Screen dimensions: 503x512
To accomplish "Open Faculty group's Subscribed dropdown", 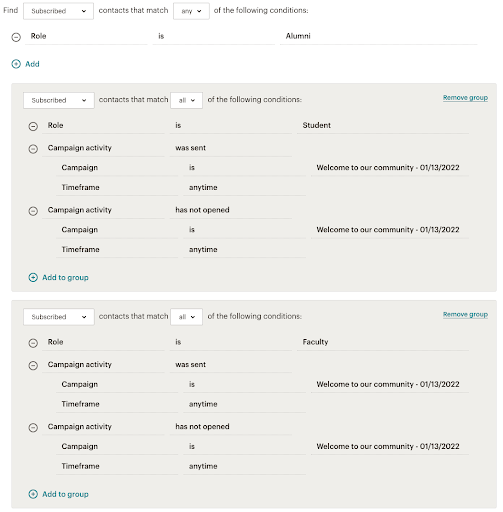I will tap(59, 317).
